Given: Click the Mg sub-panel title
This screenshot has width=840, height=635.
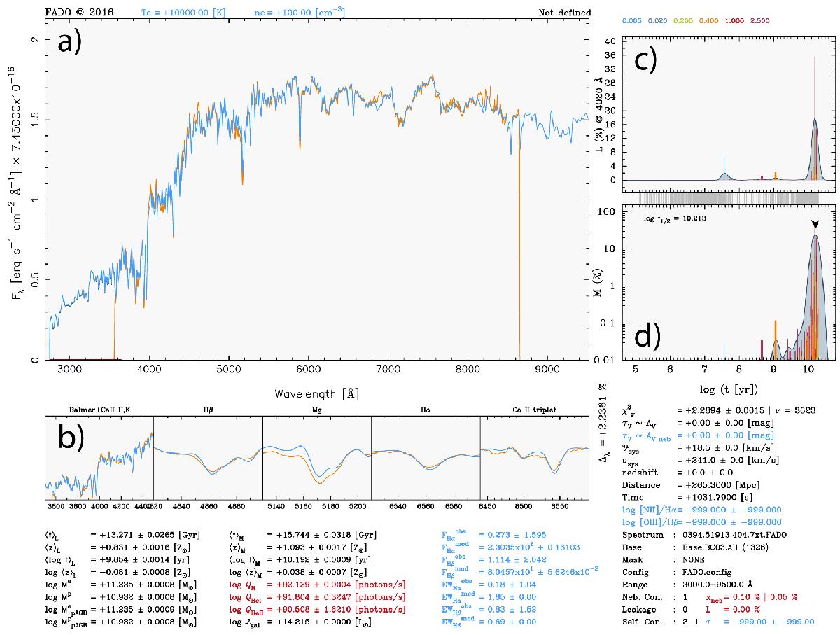Looking at the screenshot, I should tap(316, 411).
